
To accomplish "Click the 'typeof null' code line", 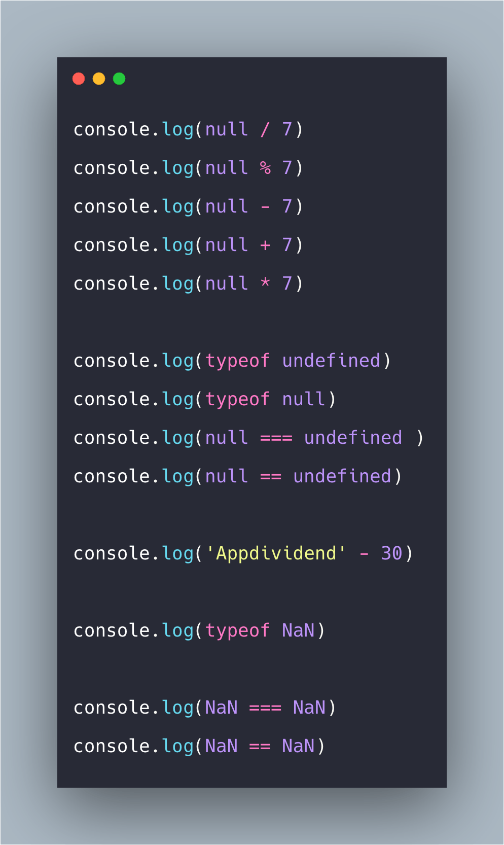I will point(205,400).
